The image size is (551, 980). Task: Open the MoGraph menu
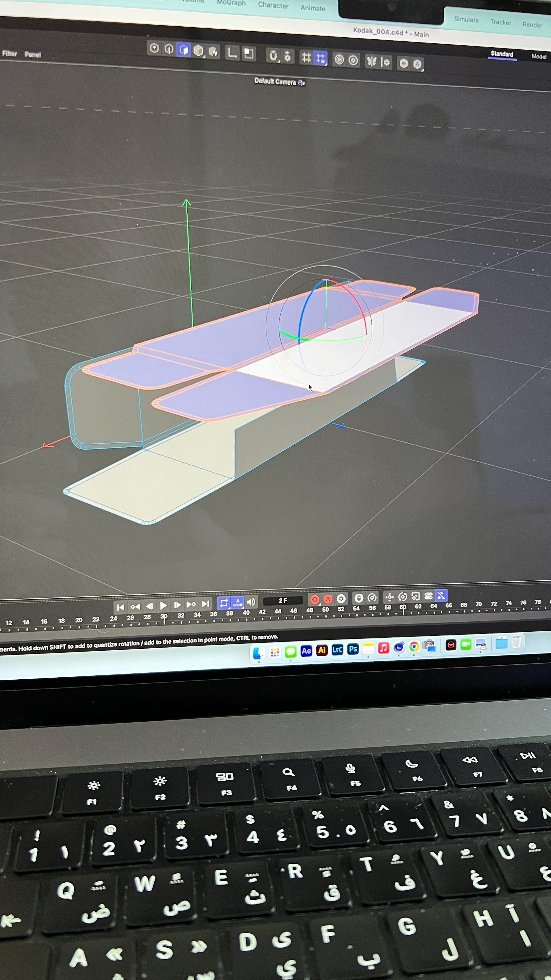(x=231, y=3)
